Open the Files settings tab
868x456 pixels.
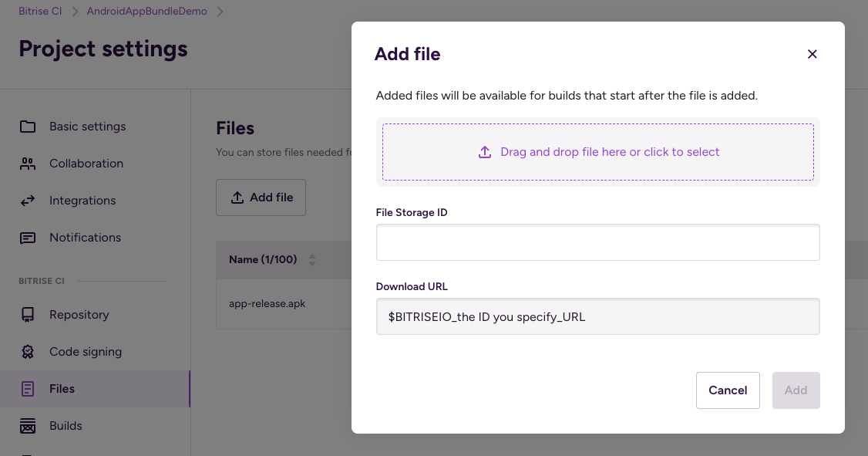[62, 389]
